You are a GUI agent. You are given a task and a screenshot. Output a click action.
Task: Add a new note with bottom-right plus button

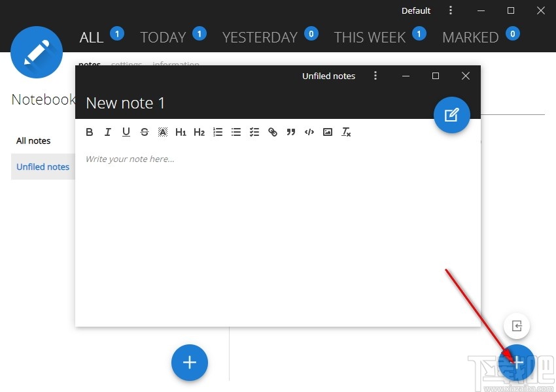click(517, 363)
